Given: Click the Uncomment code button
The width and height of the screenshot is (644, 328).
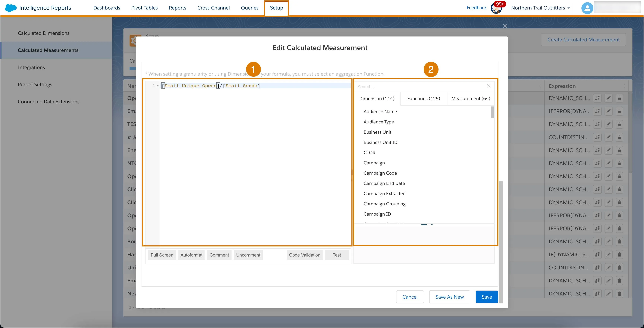Looking at the screenshot, I should [248, 255].
